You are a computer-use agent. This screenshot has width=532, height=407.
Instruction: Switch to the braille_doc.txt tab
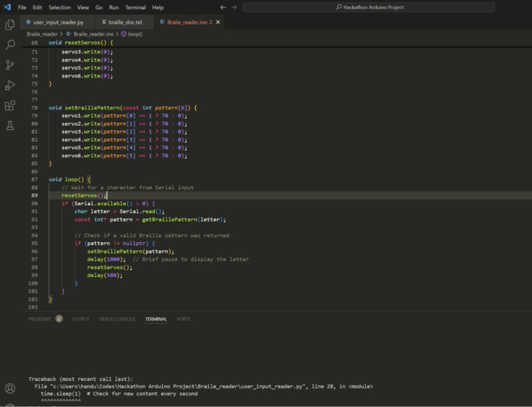(125, 22)
